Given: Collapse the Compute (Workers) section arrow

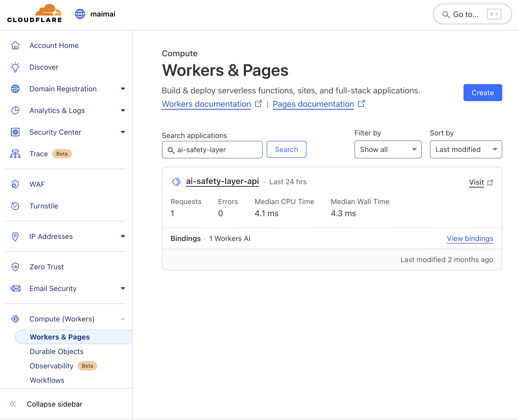Looking at the screenshot, I should point(123,319).
